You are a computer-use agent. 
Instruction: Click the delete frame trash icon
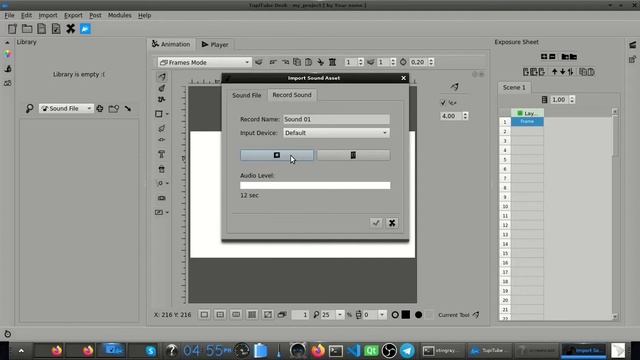(x=333, y=62)
